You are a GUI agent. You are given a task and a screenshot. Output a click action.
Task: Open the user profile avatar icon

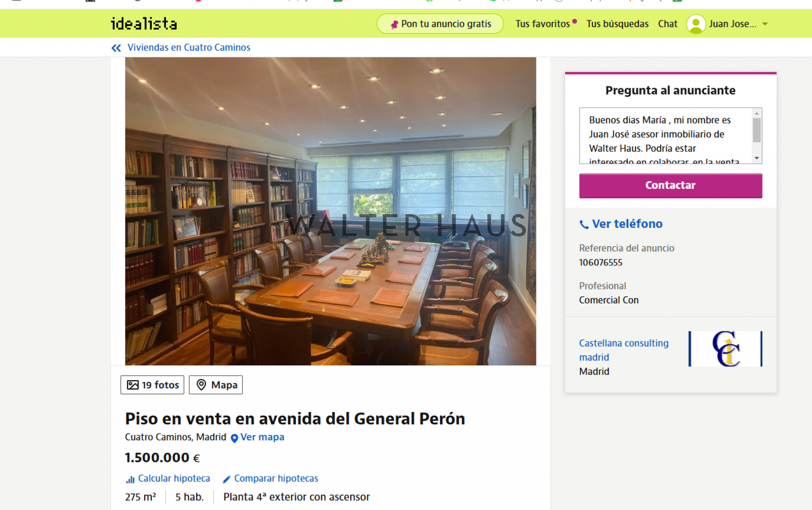(x=696, y=24)
